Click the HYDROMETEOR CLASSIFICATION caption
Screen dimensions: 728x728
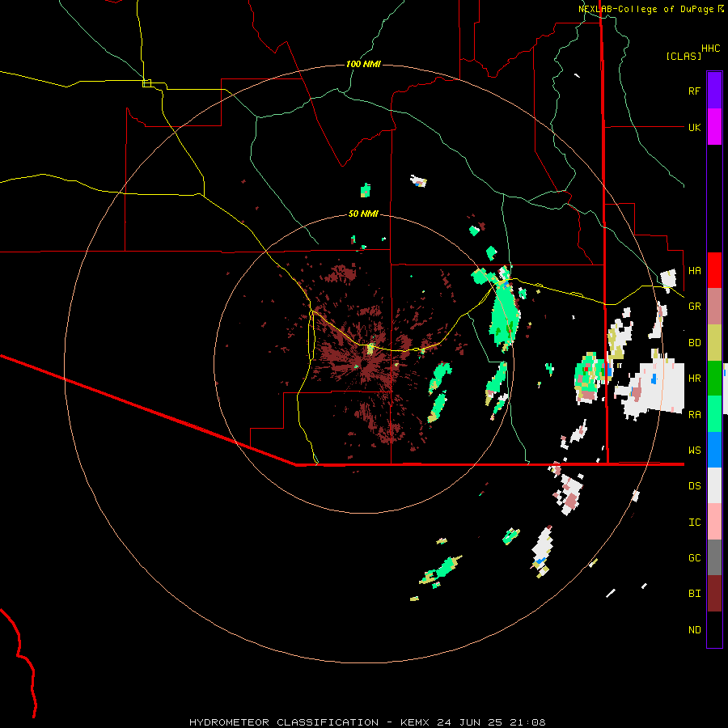[284, 722]
